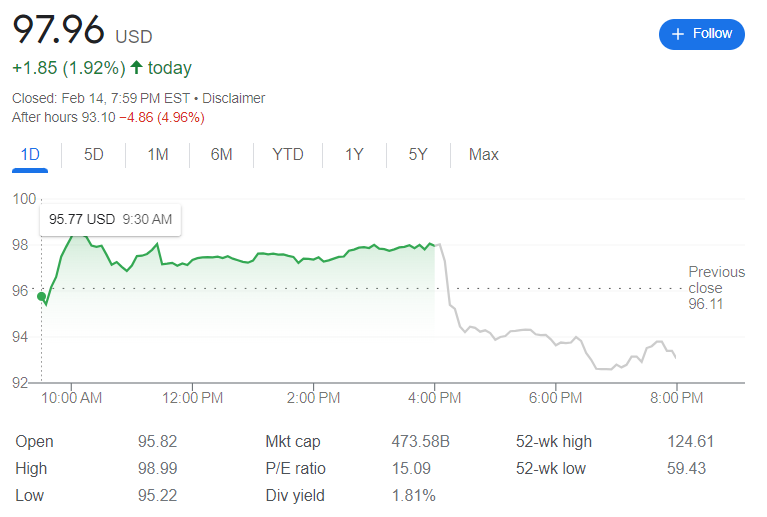Select the YTD tab

pos(288,155)
